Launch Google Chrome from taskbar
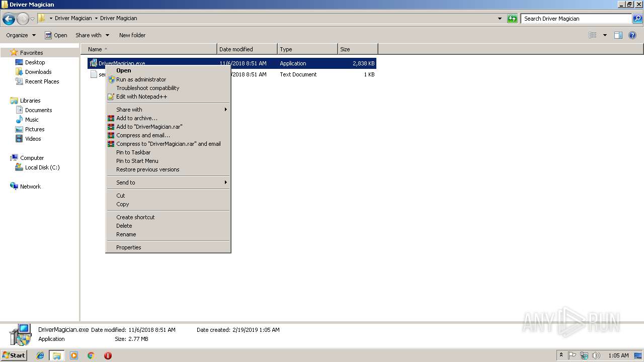This screenshot has width=644, height=362. 91,355
